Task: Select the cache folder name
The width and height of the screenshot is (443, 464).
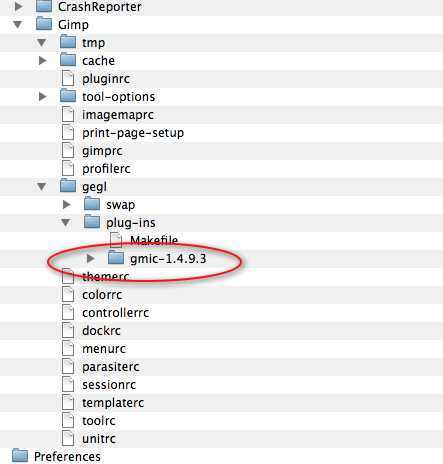Action: 98,61
